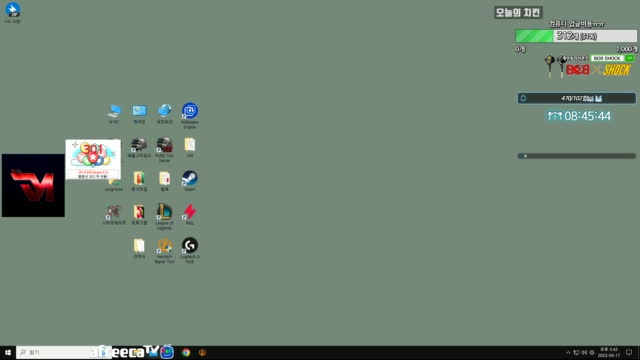The image size is (640, 360).
Task: Click the taskbar date and time
Action: tap(608, 352)
